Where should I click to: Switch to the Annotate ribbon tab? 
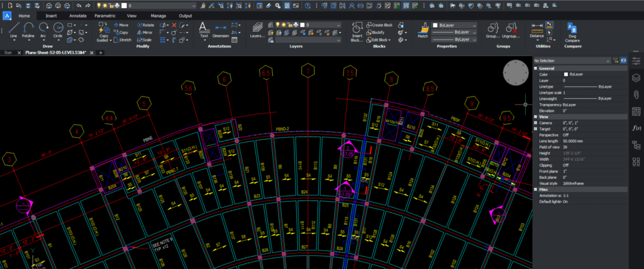point(78,15)
